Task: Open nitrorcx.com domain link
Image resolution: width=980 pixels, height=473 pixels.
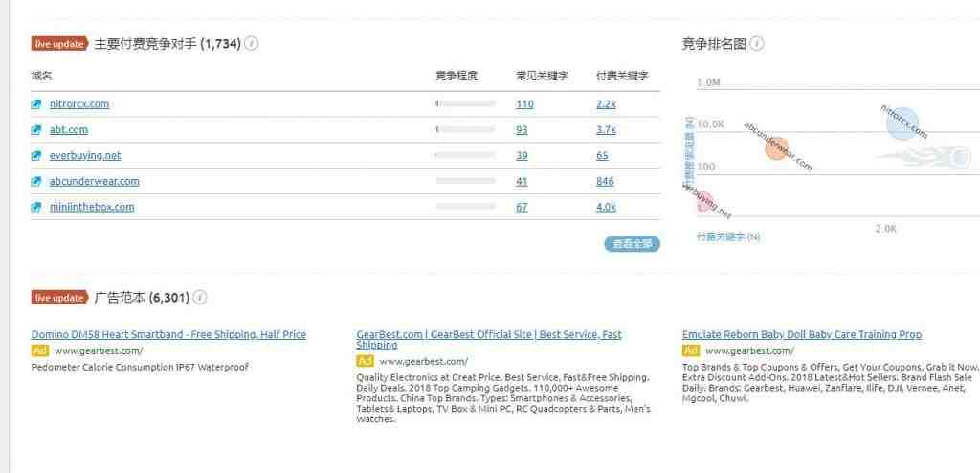Action: pyautogui.click(x=79, y=103)
